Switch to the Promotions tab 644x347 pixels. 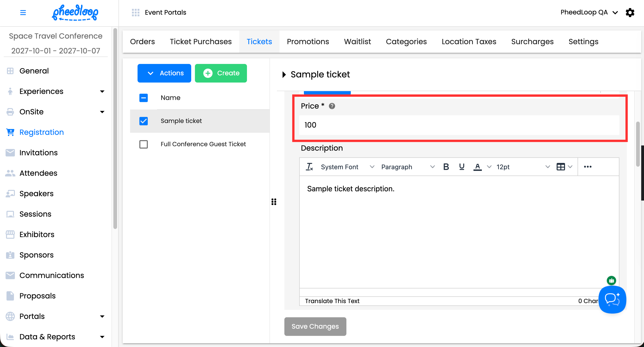(308, 42)
